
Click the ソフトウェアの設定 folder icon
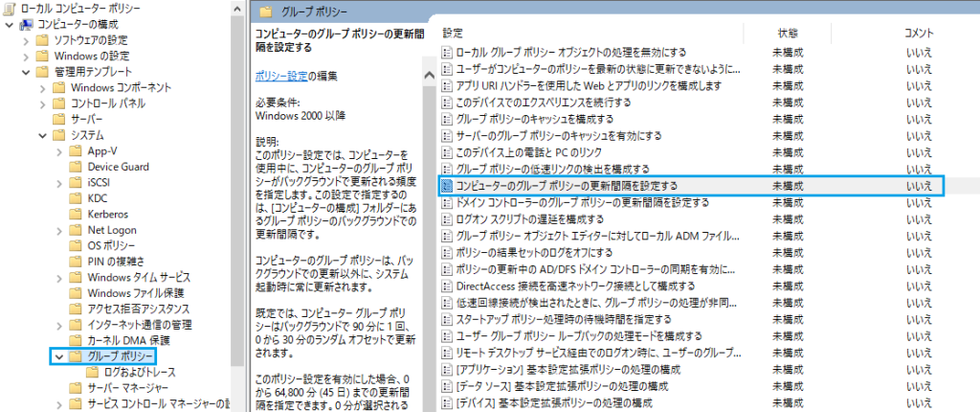pos(42,40)
